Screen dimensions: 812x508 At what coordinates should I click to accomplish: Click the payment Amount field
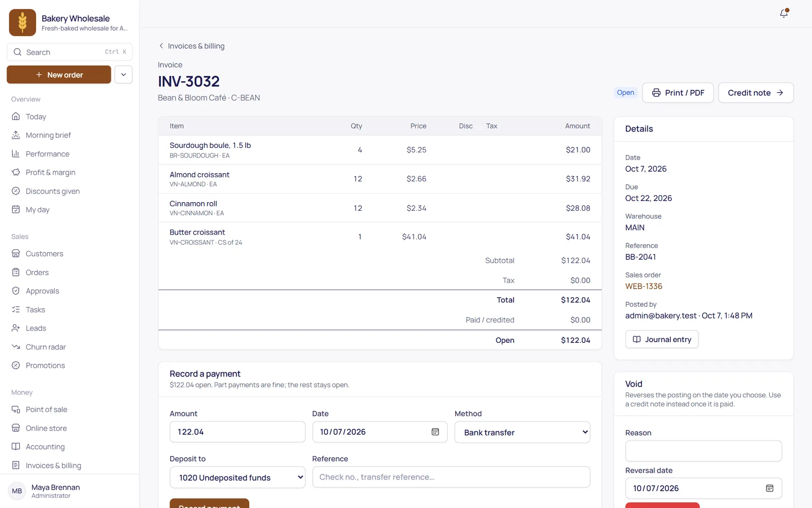point(238,432)
